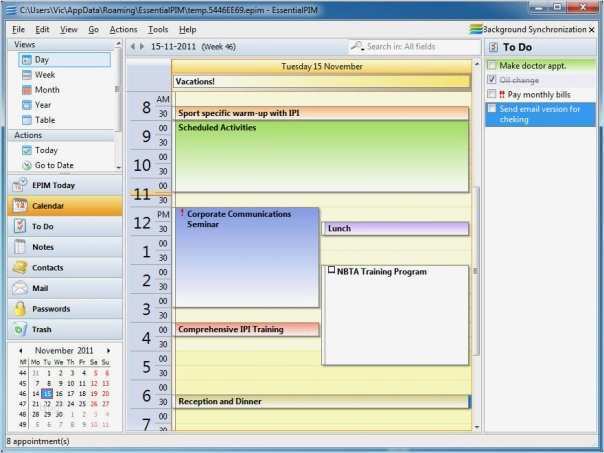Open the View menu

[69, 30]
